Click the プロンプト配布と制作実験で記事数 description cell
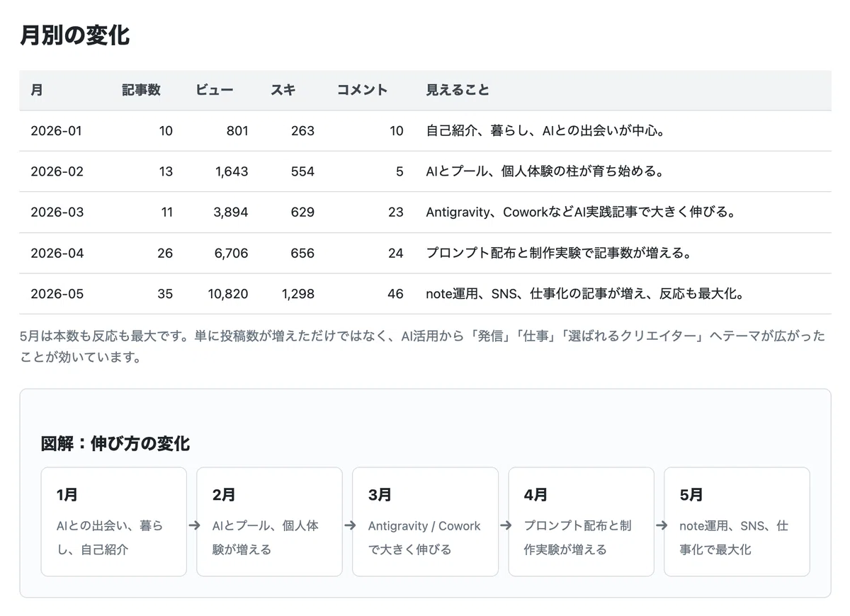850x616 pixels. [558, 253]
